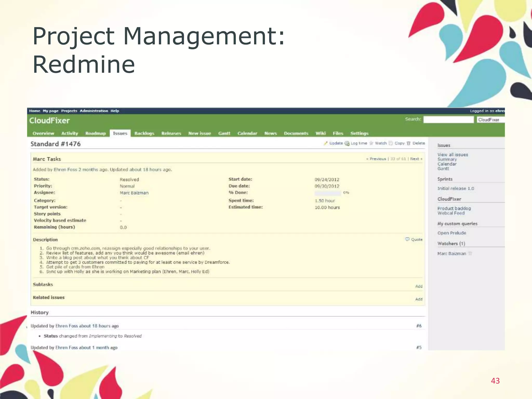
Task: Click the Watch link
Action: tap(381, 143)
